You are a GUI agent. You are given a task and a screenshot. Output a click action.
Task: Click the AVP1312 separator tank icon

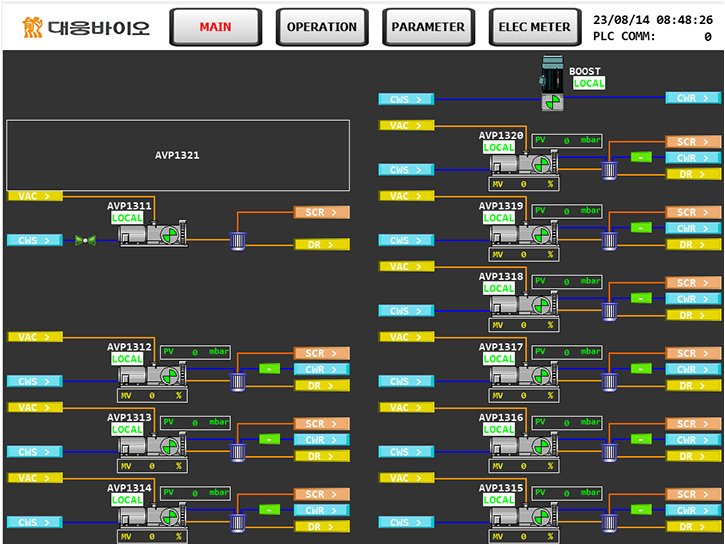[238, 382]
